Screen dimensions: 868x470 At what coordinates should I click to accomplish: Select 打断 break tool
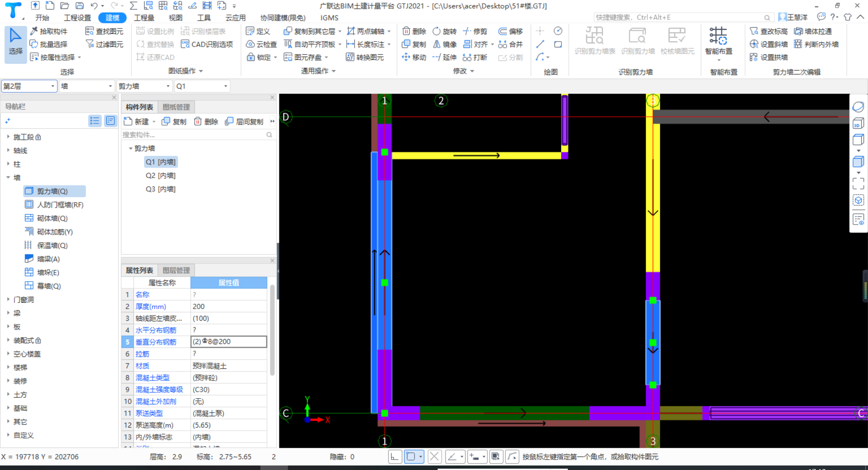point(475,57)
